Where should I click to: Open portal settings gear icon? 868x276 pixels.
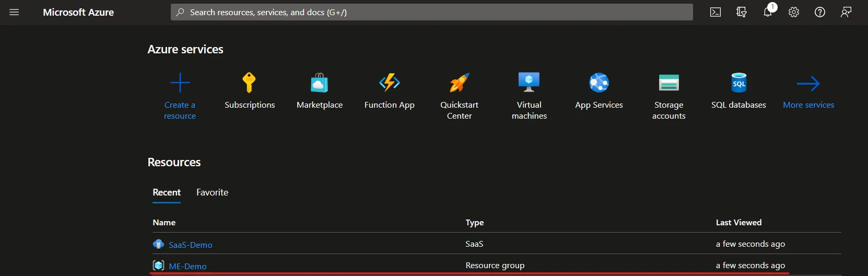tap(794, 12)
